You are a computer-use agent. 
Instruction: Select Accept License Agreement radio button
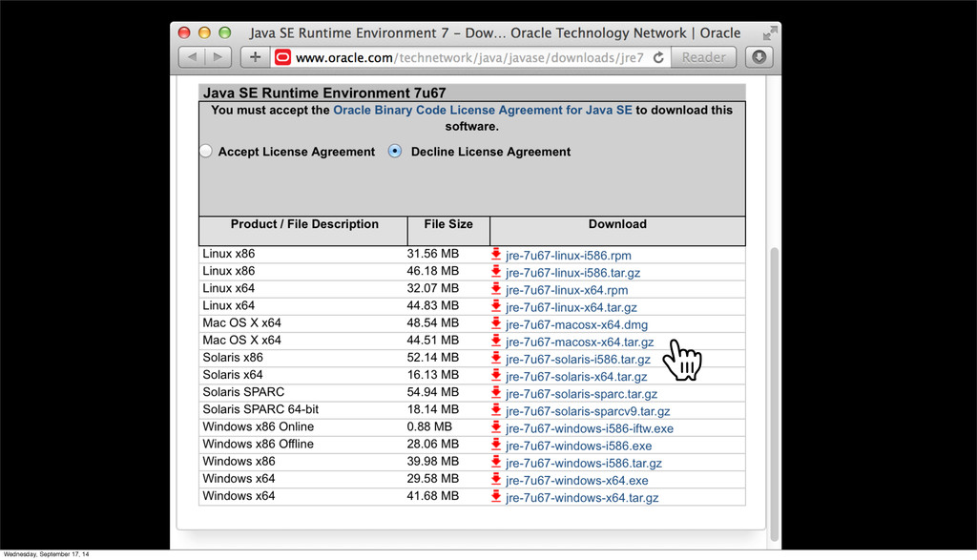(205, 152)
